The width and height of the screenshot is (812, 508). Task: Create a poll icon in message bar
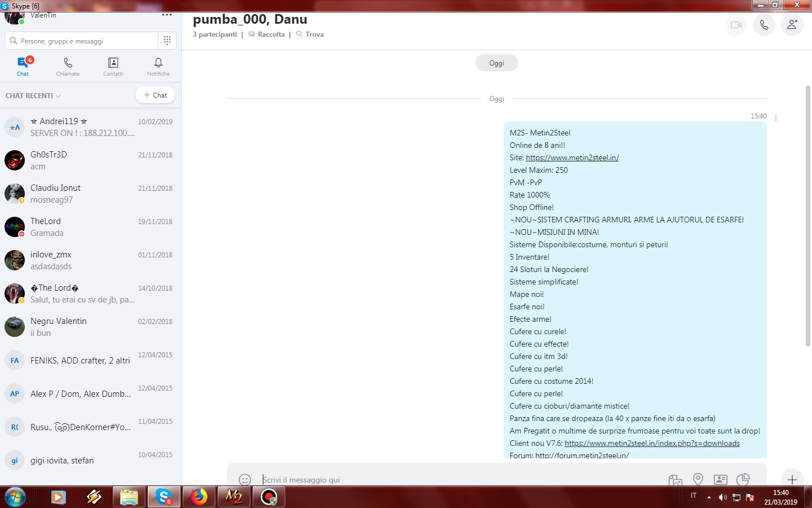[743, 480]
